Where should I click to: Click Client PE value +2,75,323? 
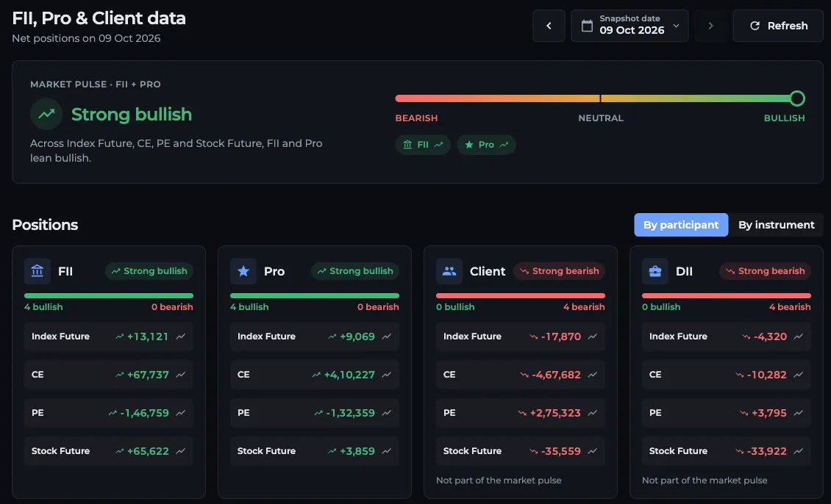pyautogui.click(x=555, y=413)
